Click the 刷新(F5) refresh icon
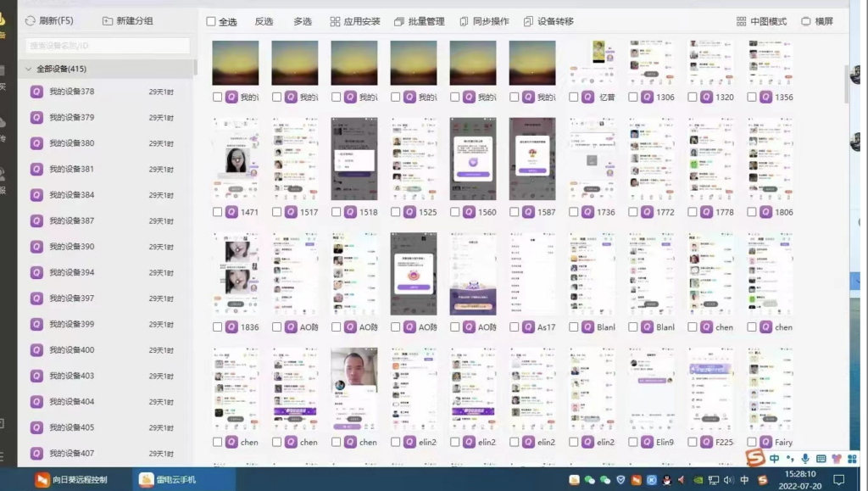868x491 pixels. [x=31, y=21]
